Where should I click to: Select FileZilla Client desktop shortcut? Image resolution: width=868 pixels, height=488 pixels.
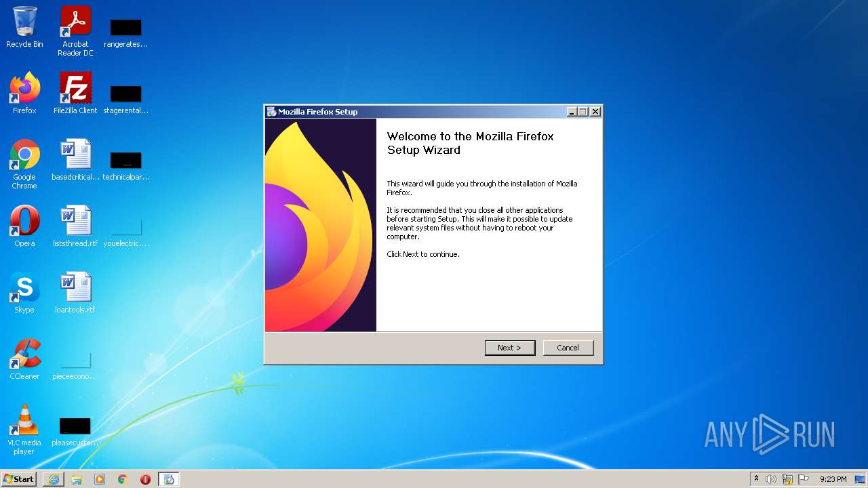[75, 94]
